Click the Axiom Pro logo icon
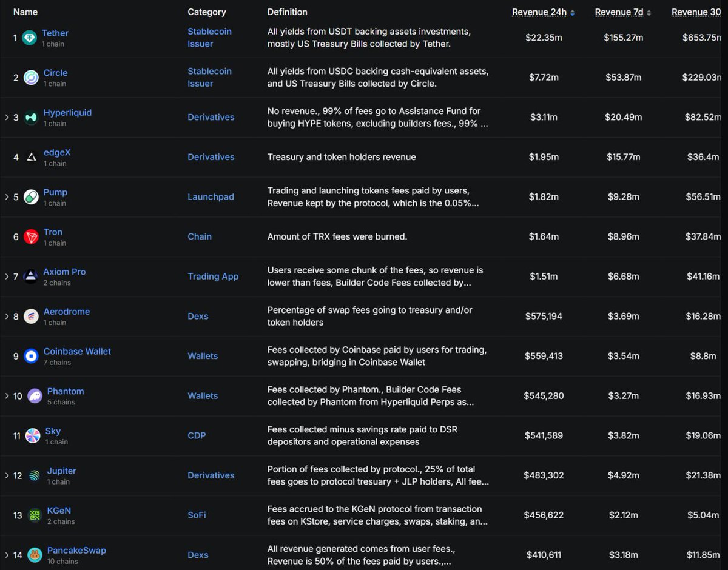Screen dimensions: 728x570 pos(31,277)
